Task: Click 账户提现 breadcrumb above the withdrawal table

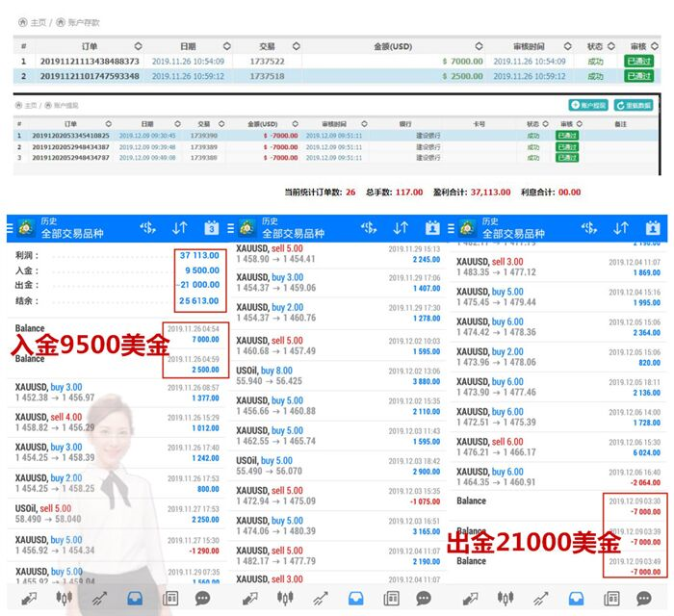Action: 65,105
